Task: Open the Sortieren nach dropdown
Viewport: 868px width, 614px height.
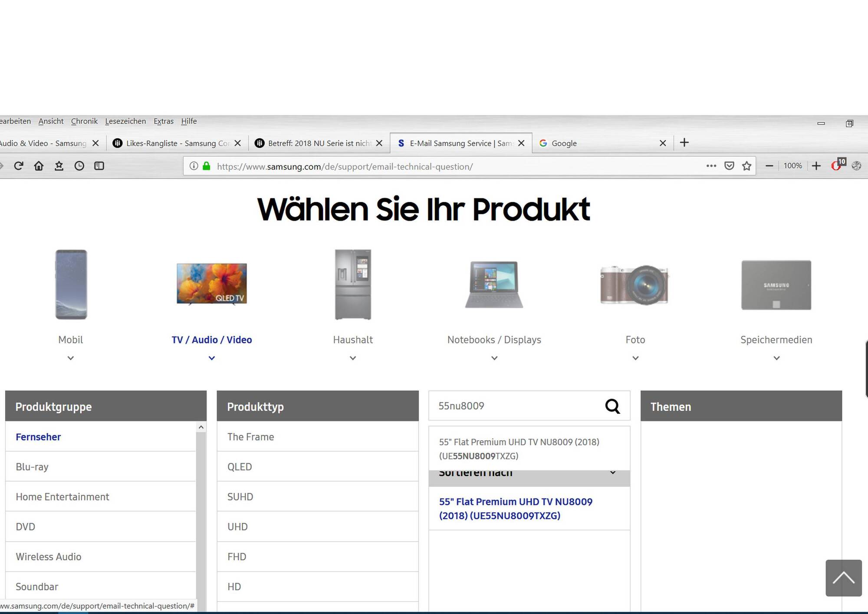Action: [x=529, y=478]
